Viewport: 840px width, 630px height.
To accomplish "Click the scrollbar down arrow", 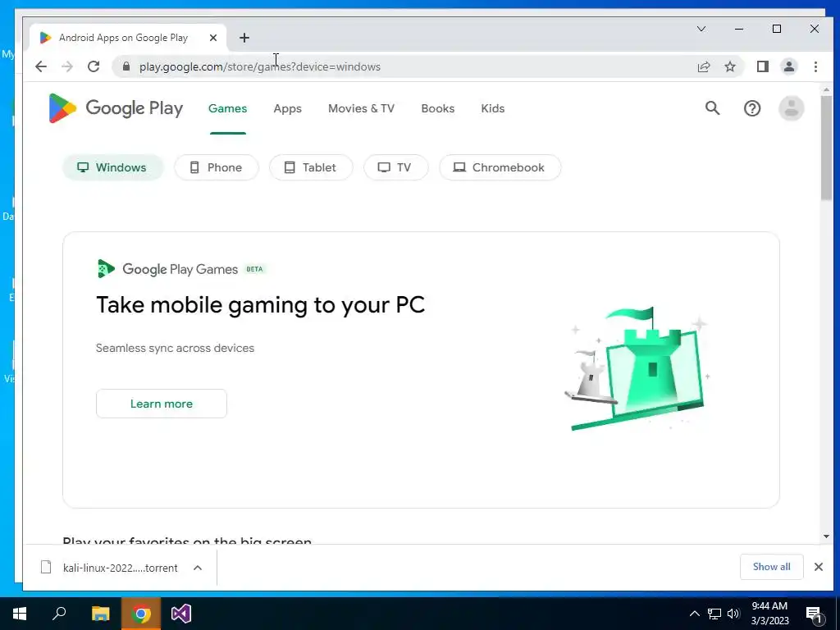I will (x=826, y=536).
